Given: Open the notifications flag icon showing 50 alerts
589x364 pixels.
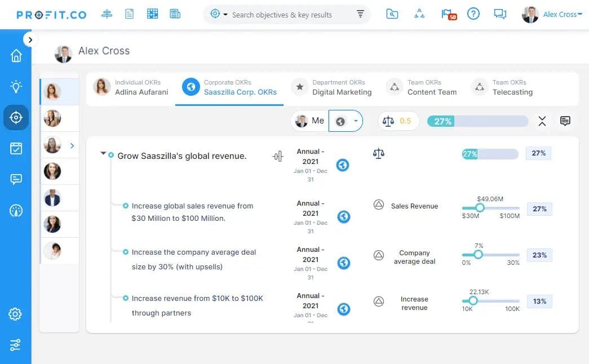Looking at the screenshot, I should (445, 14).
